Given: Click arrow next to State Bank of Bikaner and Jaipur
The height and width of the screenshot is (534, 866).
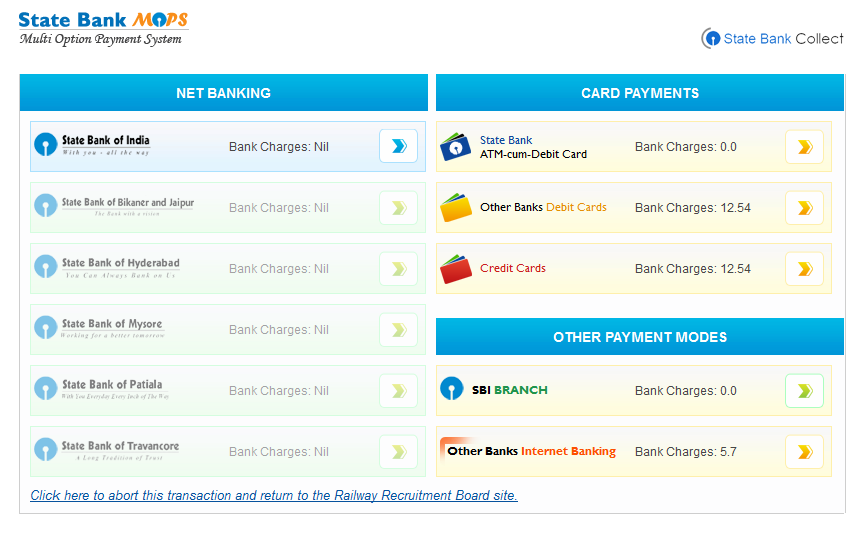Looking at the screenshot, I should tap(398, 208).
